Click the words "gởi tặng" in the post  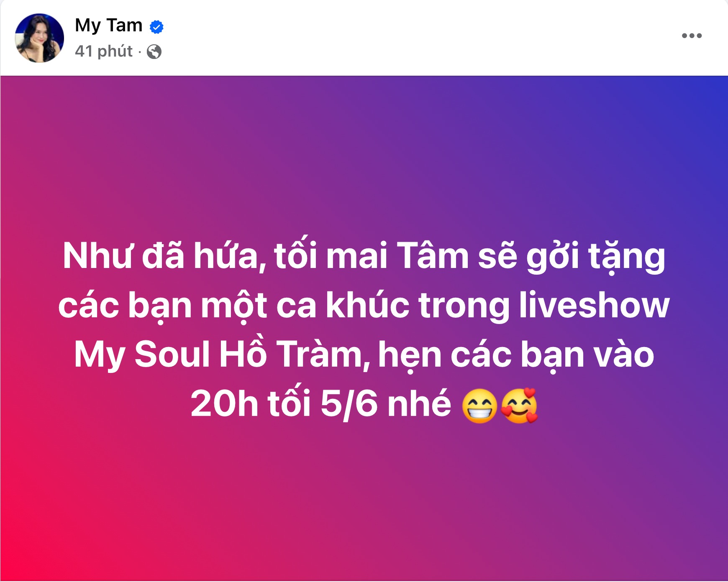point(596,257)
